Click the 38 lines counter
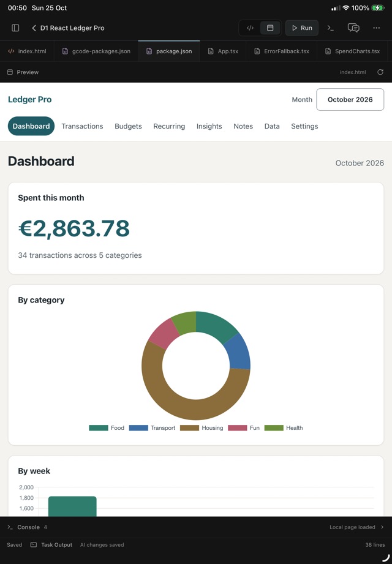Viewport: 392px width, 564px height. tap(375, 545)
